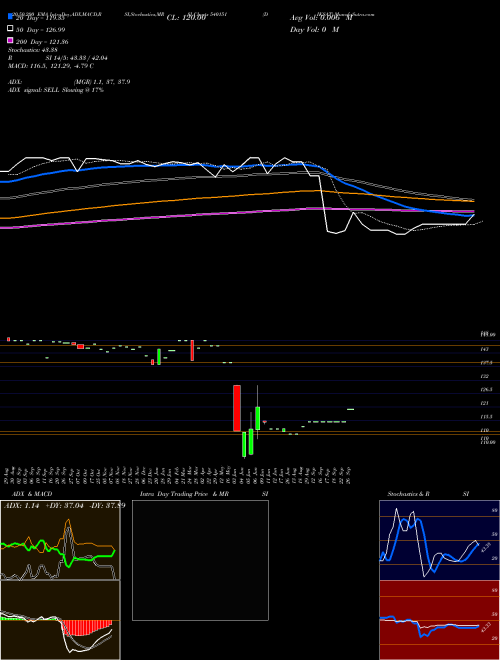Click the large red candlestick after the price gap
This screenshot has width=500, height=660.
click(237, 408)
